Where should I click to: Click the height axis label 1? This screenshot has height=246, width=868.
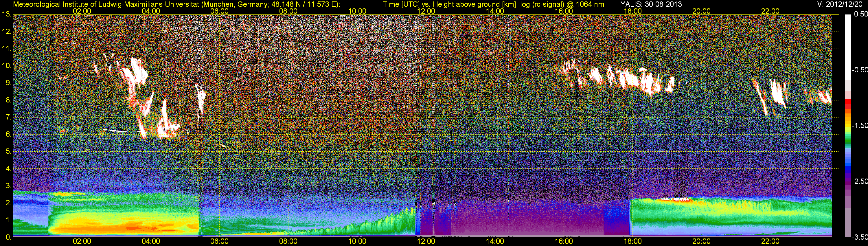[8, 221]
